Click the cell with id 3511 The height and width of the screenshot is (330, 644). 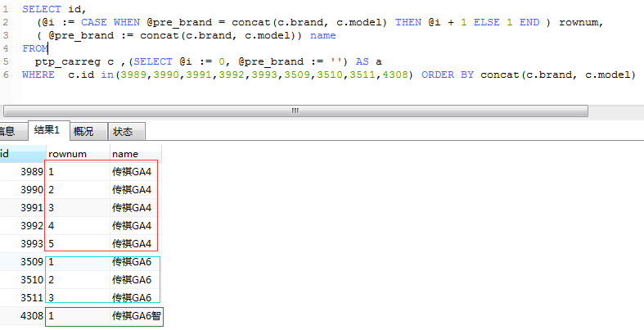coord(23,297)
